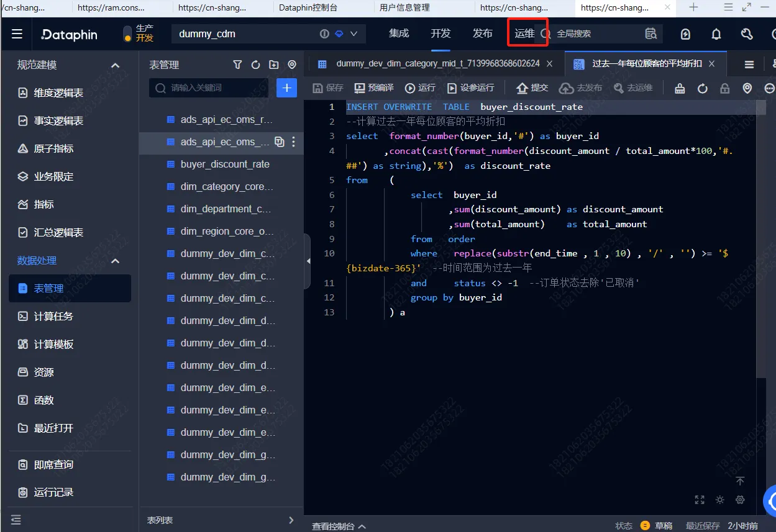Screen dimensions: 776x532
Task: Open 汇总逻辑表 in sidebar
Action: [50, 232]
